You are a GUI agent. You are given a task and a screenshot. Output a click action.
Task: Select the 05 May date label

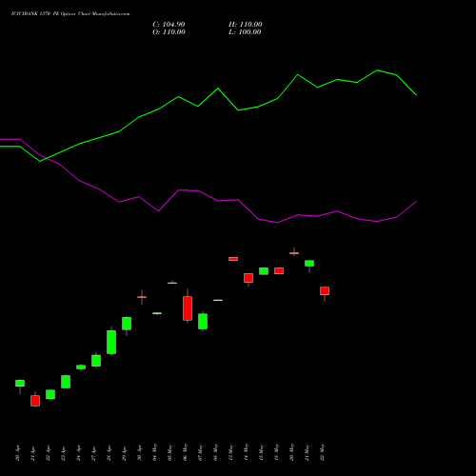coord(170,452)
